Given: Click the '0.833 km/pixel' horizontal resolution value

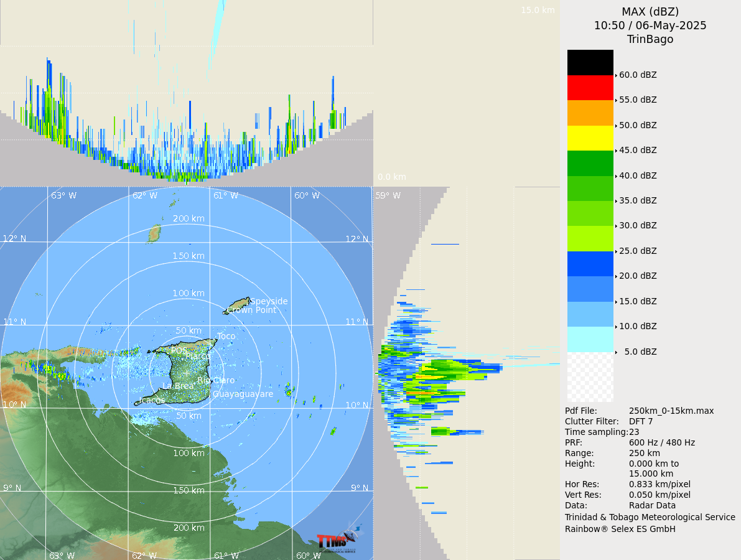Looking at the screenshot, I should pos(659,484).
